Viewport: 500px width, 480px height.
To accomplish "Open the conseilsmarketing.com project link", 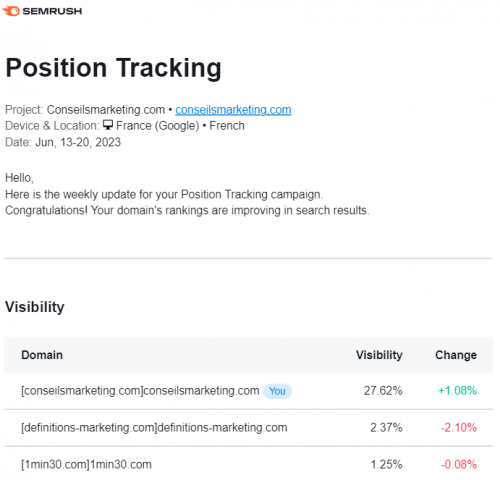I will pyautogui.click(x=233, y=110).
